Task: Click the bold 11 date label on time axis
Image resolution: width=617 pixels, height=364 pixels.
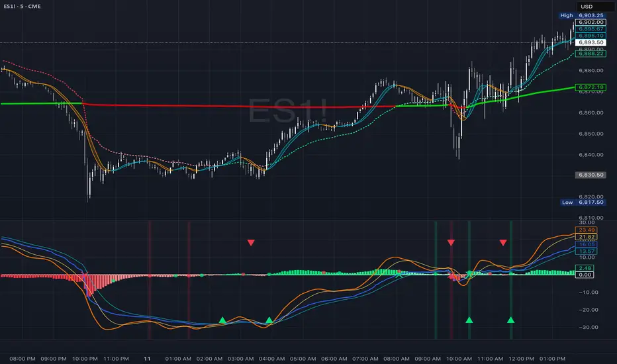Action: tap(147, 359)
